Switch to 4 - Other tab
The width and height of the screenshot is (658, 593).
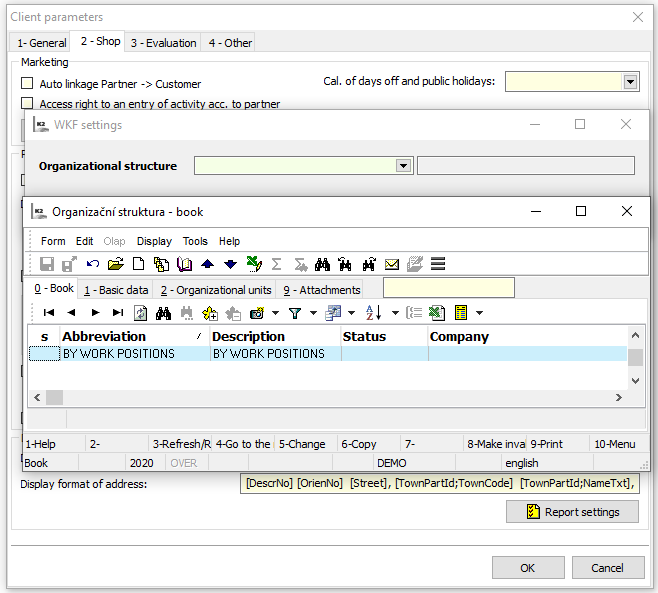pyautogui.click(x=230, y=43)
